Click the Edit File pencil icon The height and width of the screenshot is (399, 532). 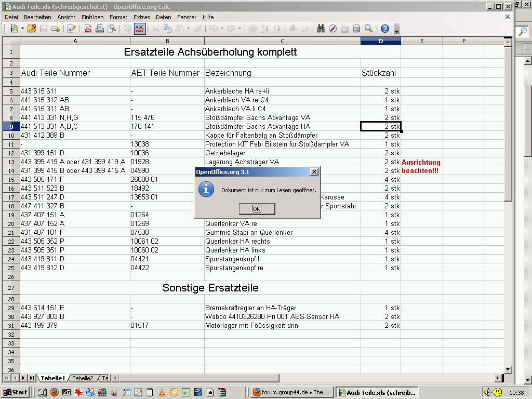[71, 29]
